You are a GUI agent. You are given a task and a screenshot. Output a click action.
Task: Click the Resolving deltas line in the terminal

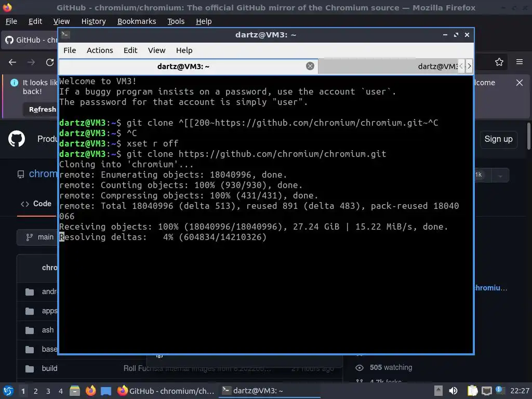click(163, 237)
